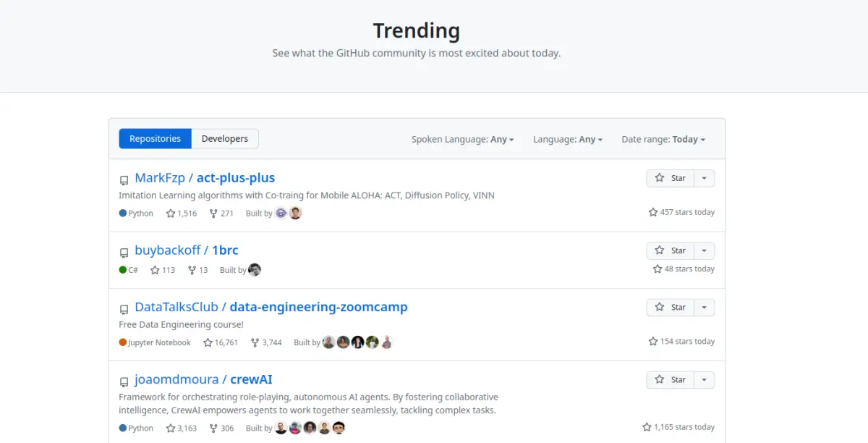Open the contributor avatar in the 1brc row
The width and height of the screenshot is (868, 443).
pyautogui.click(x=255, y=269)
